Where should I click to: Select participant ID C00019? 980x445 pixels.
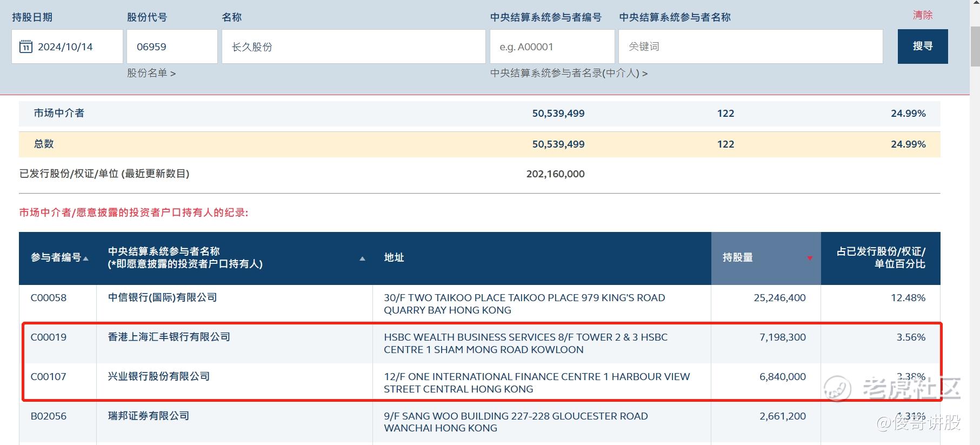tap(49, 337)
